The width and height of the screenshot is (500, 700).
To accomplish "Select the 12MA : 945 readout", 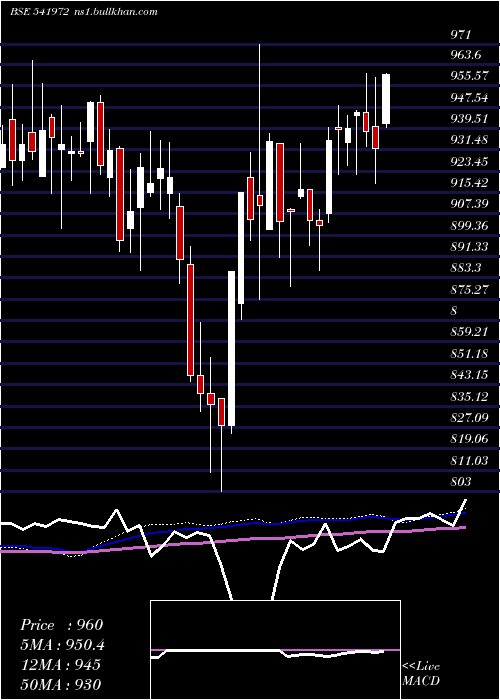I will pos(60,664).
